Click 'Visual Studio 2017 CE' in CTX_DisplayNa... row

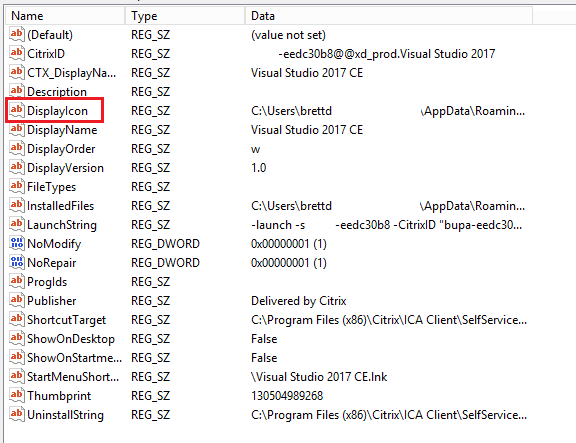(307, 73)
